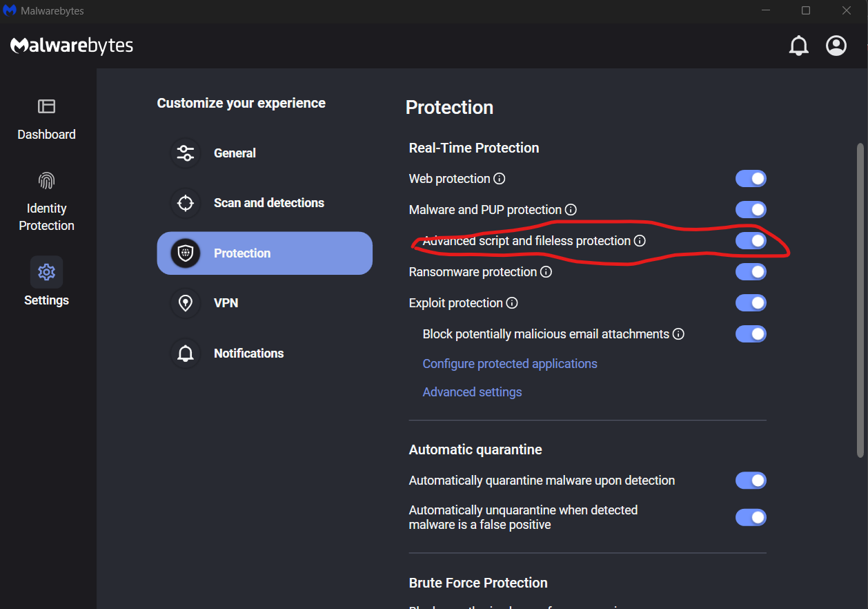The width and height of the screenshot is (868, 609).
Task: Go to Dashboard in sidebar
Action: tap(46, 119)
